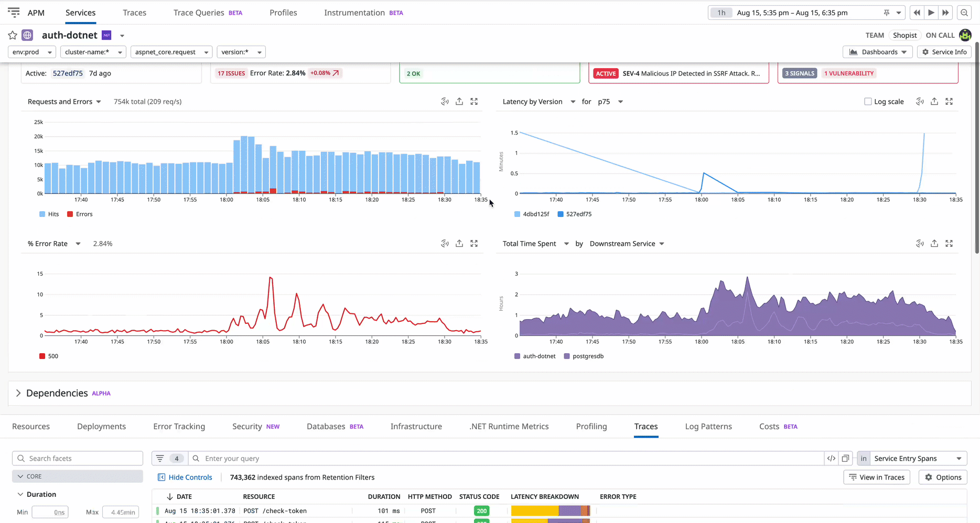The height and width of the screenshot is (523, 980).
Task: Open the Service Entry Spans dropdown
Action: (918, 459)
